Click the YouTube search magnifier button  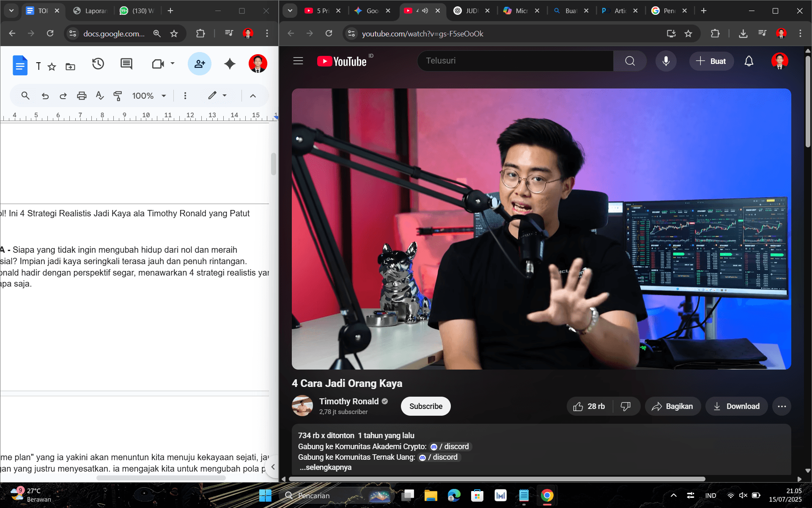[630, 61]
